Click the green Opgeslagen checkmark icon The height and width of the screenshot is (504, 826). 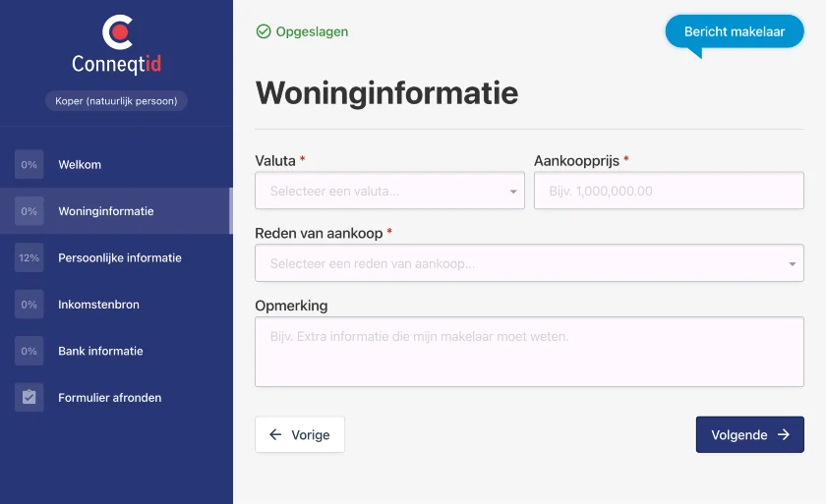tap(264, 31)
